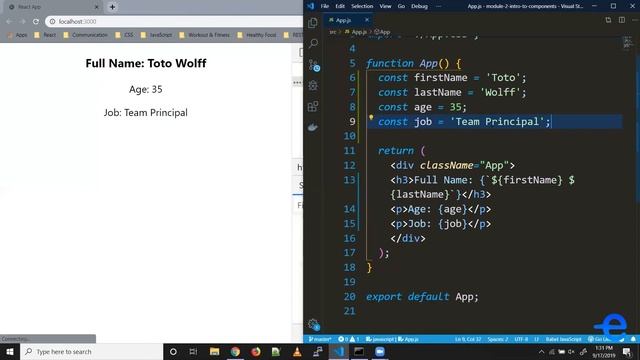Open the Edit menu in VS Code
Screen dimensions: 640x360
click(340, 6)
